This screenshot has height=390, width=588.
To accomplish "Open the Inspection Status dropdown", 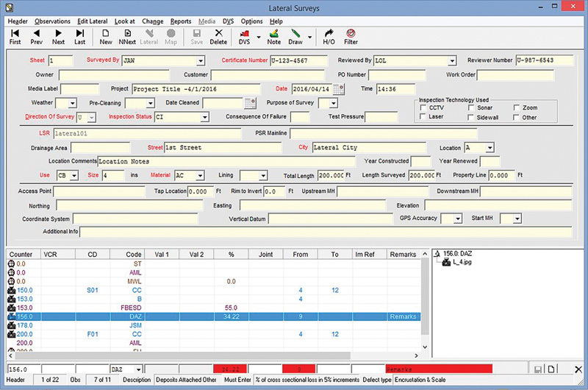I will tap(204, 117).
